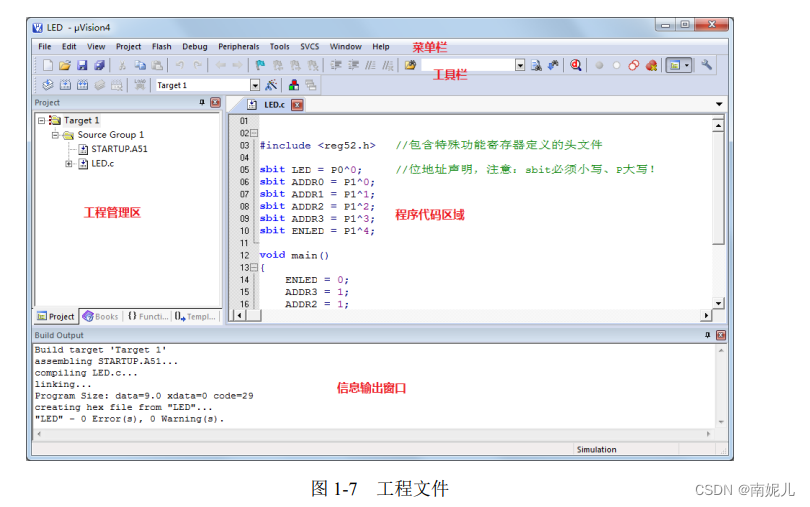The width and height of the screenshot is (810, 507).
Task: Click the '"LED" - 0 Error(s), 0 Warning(s).' output line
Action: [130, 419]
